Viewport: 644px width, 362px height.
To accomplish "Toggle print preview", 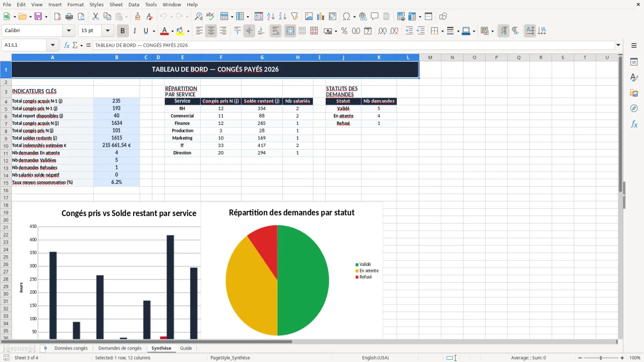I will (80, 17).
